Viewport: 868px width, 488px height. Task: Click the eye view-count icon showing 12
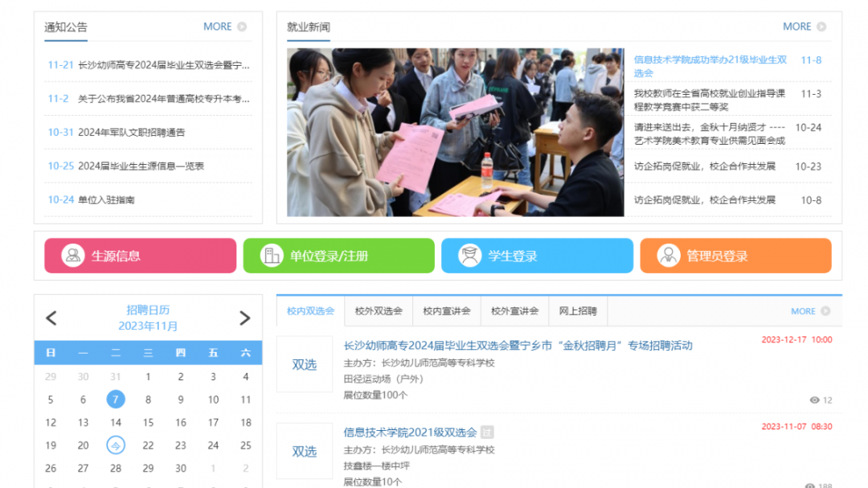click(x=814, y=400)
